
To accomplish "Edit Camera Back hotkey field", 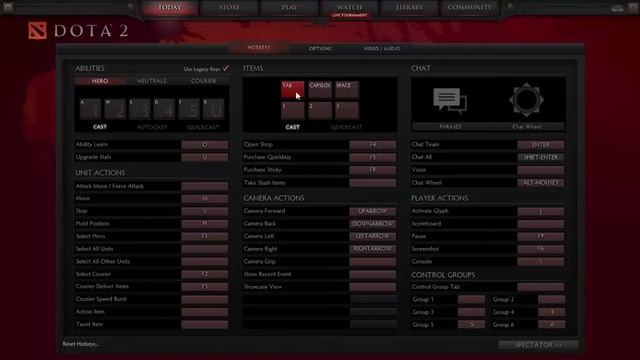I will point(373,224).
